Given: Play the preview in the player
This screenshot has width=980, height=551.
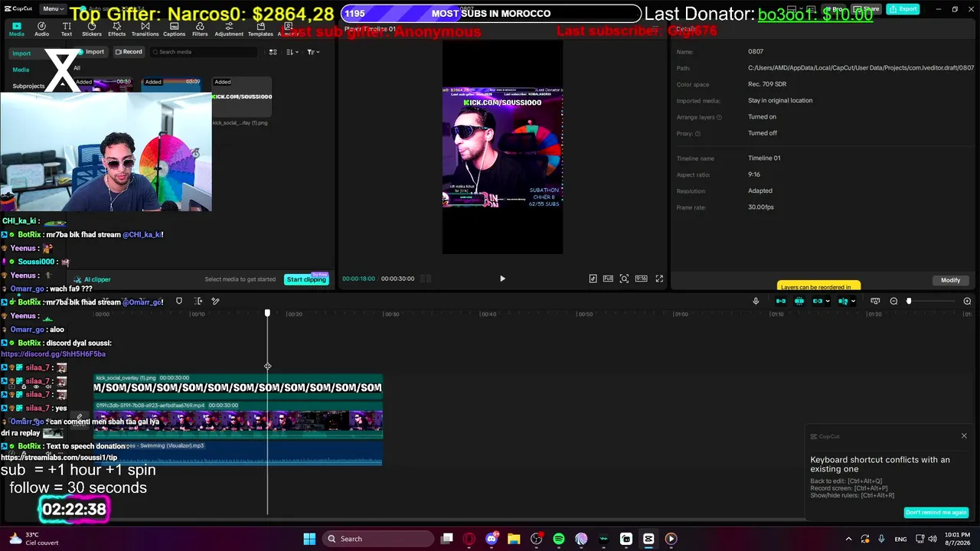Looking at the screenshot, I should pos(502,279).
